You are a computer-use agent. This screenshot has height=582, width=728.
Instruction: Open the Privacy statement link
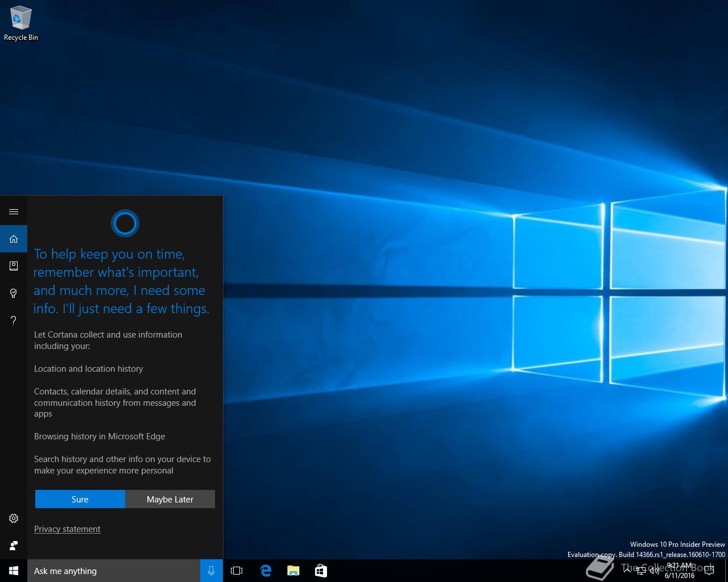[x=67, y=529]
